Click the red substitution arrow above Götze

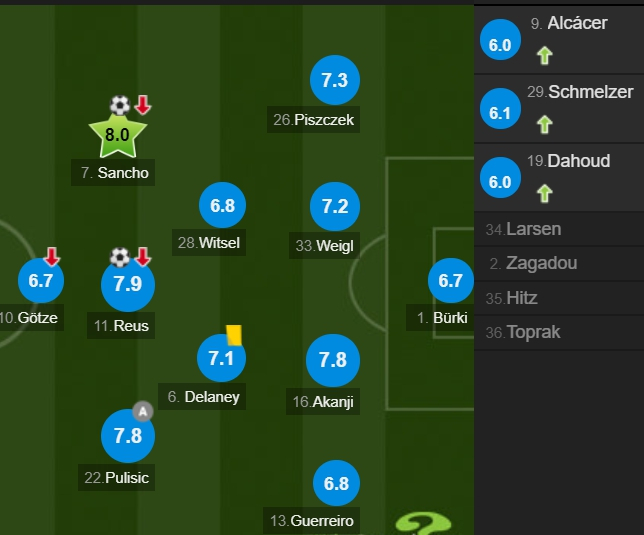click(x=52, y=258)
